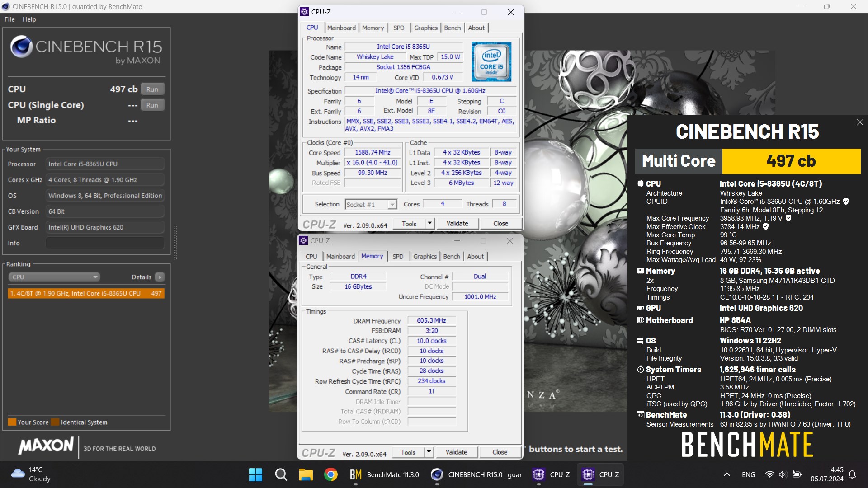Click the BenchMate section icon in results panel

(x=641, y=415)
